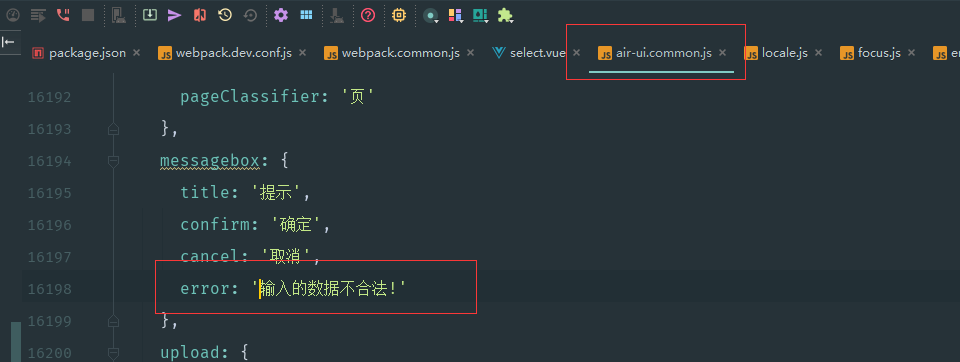Click the green download-into-tray toolbar icon
Image resolution: width=960 pixels, height=362 pixels.
149,15
